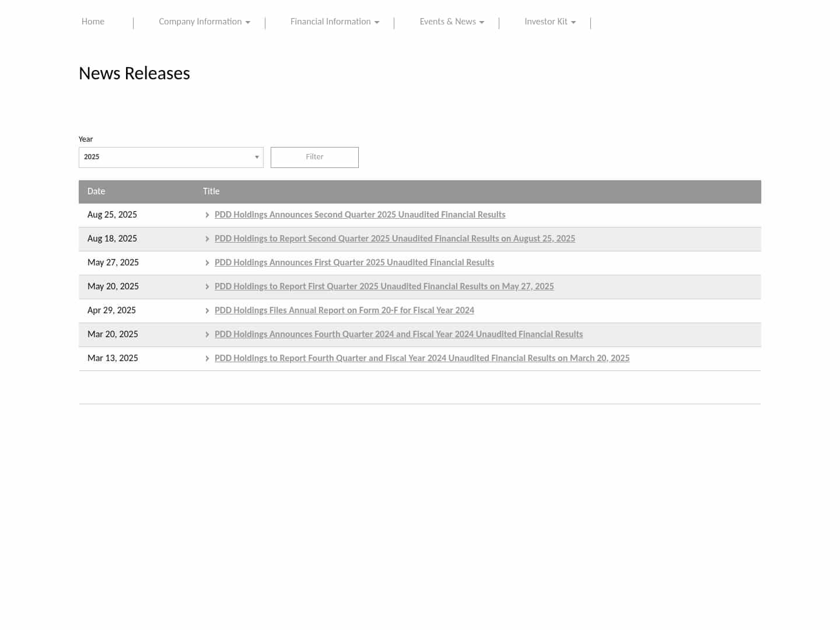Click the chevron icon beside the Aug 25 release

[207, 215]
